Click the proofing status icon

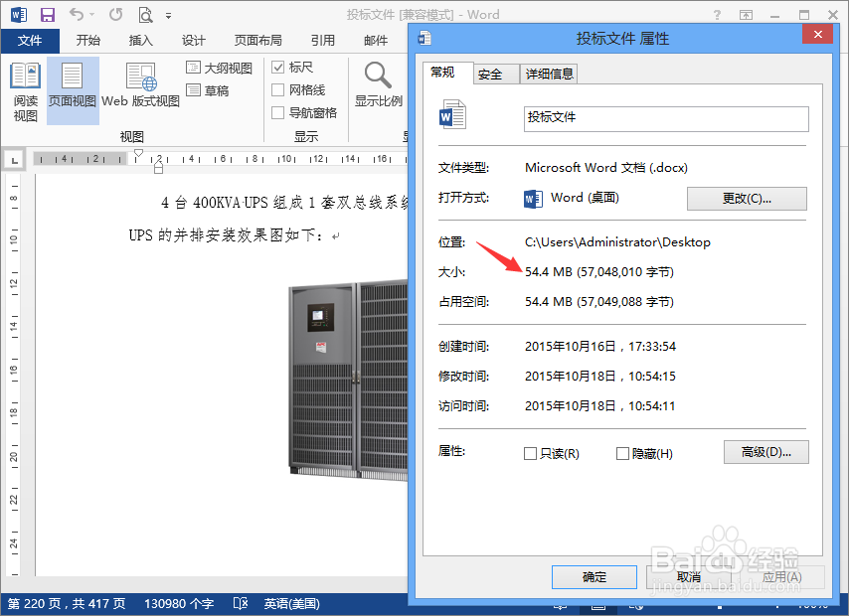pyautogui.click(x=240, y=601)
